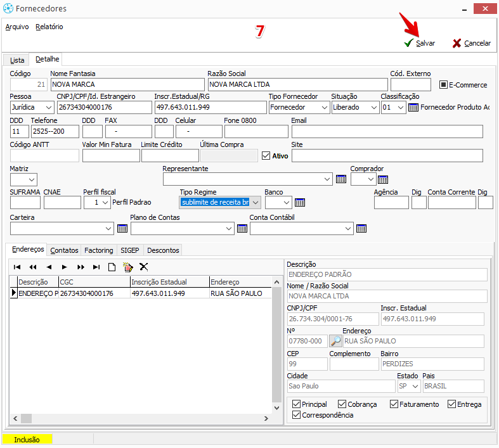Viewport: 499px width, 448px height.
Task: Click the Descrição column header
Action: pyautogui.click(x=38, y=282)
